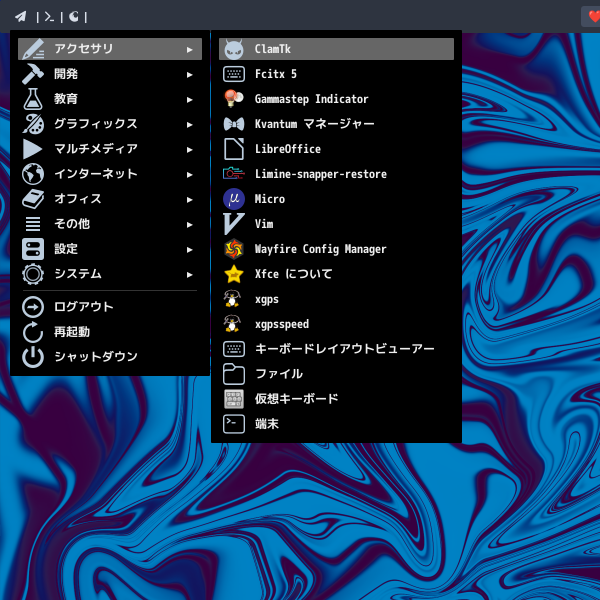The height and width of the screenshot is (600, 600).
Task: Click the Wayfire Config Manager text
Action: (x=321, y=249)
